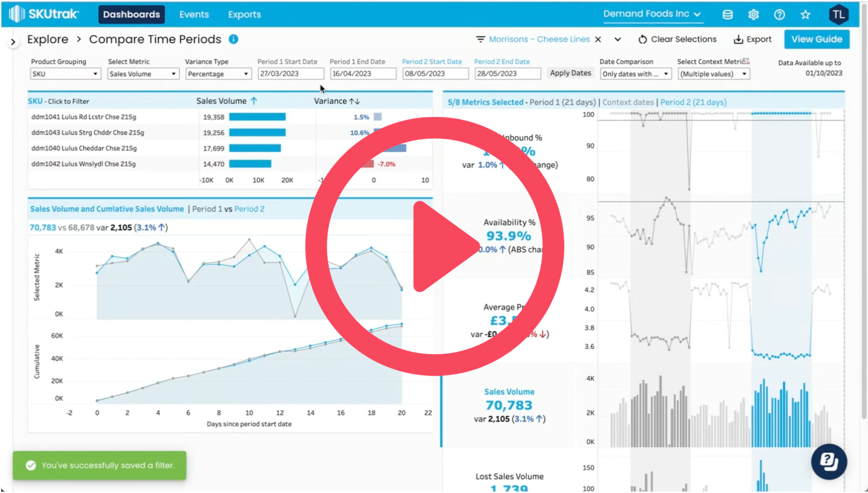Open settings gear icon
This screenshot has width=868, height=493.
tap(753, 15)
